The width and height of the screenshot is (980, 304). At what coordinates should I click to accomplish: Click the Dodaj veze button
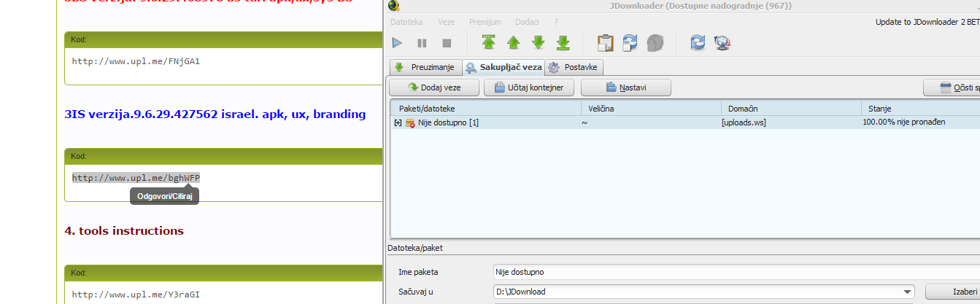point(434,87)
